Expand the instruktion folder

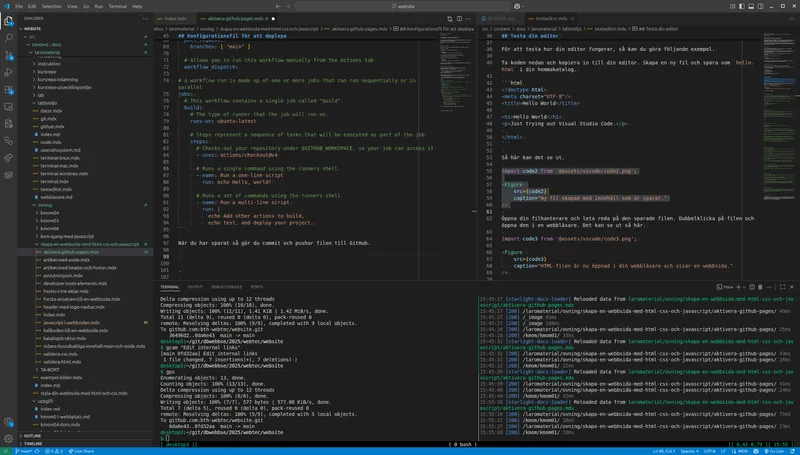coord(85,64)
